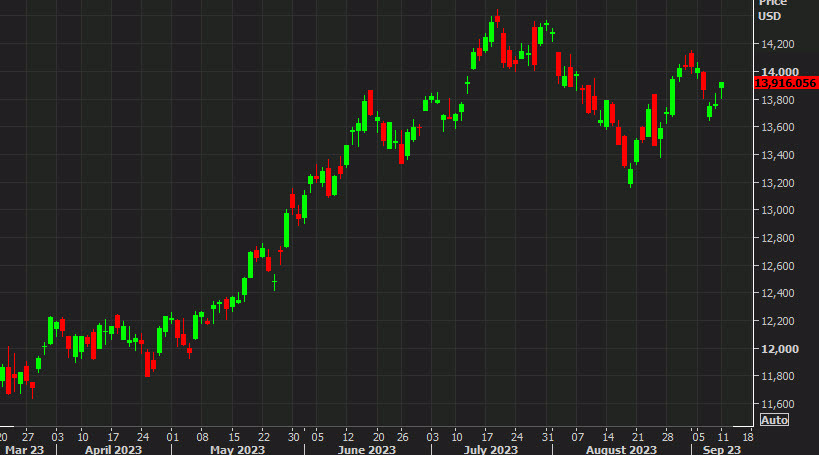Click the 12,200 price axis label
Image resolution: width=819 pixels, height=455 pixels.
778,321
